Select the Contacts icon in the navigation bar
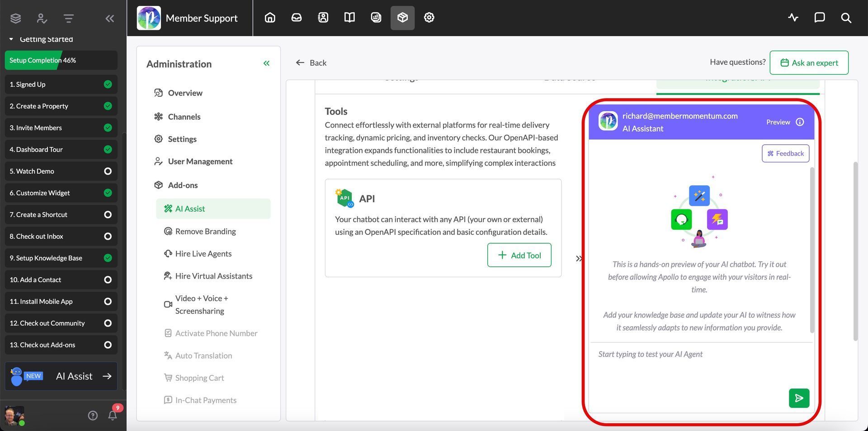The image size is (868, 431). pyautogui.click(x=323, y=17)
